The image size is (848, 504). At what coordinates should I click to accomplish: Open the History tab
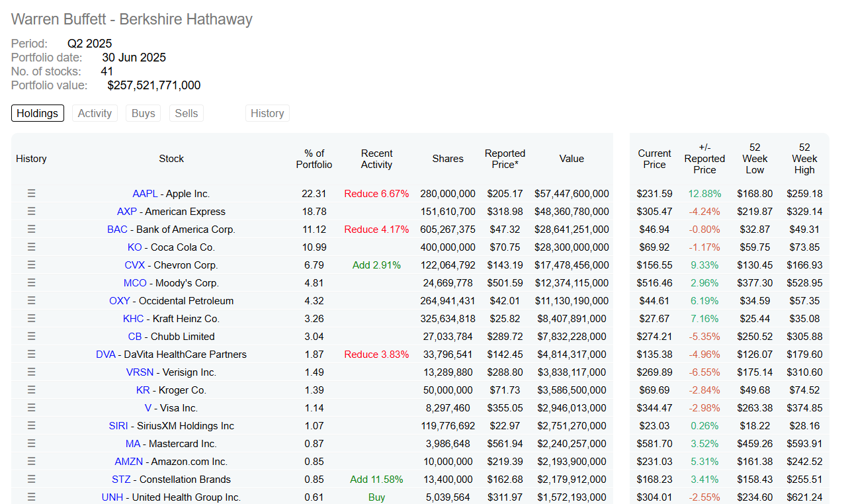(x=267, y=113)
